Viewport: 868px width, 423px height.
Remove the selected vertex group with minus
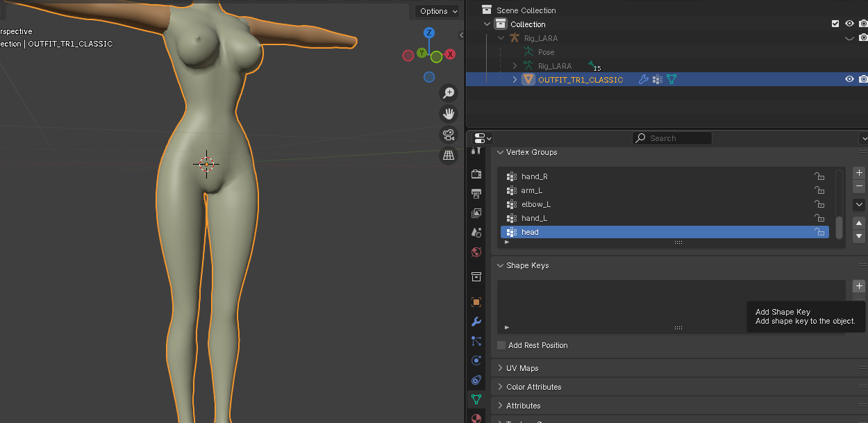point(859,186)
